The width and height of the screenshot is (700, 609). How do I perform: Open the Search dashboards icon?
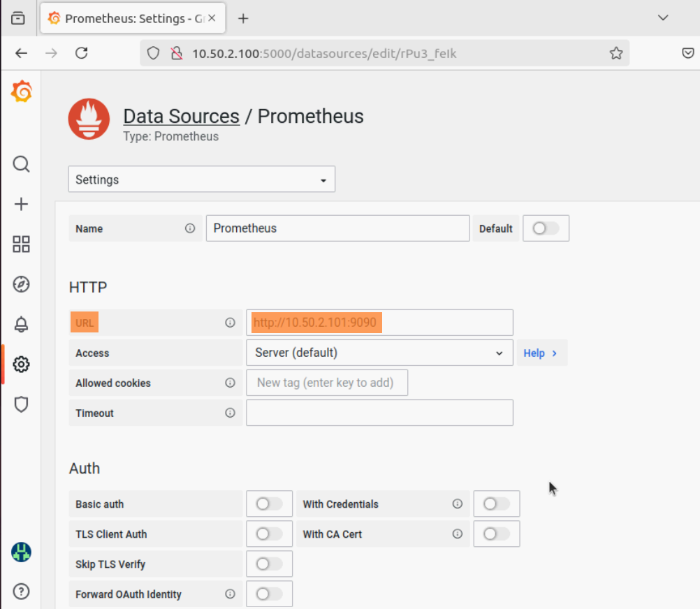click(21, 164)
